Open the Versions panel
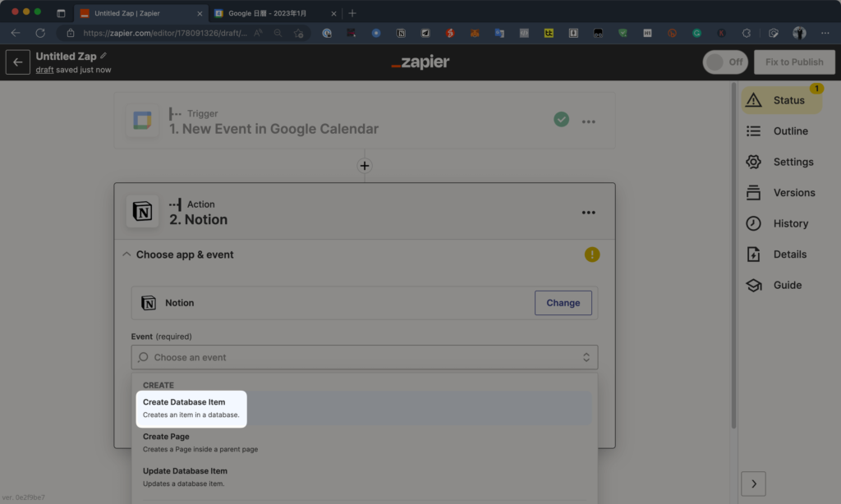 [780, 192]
